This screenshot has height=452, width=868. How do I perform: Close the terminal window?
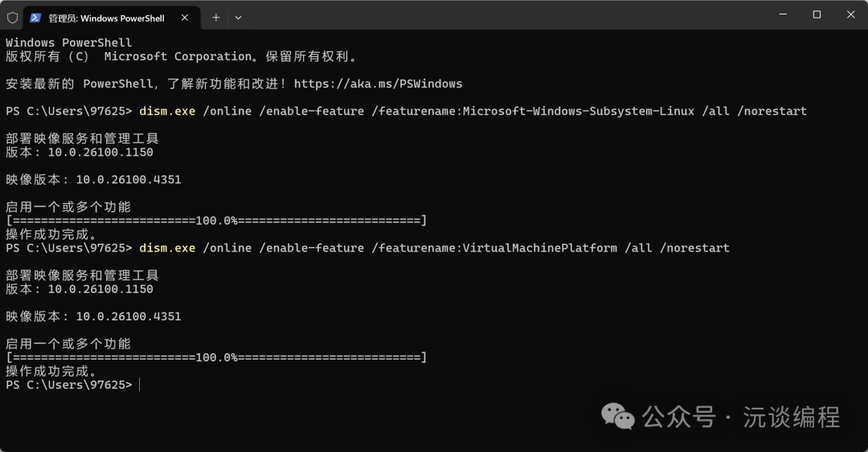[x=851, y=14]
